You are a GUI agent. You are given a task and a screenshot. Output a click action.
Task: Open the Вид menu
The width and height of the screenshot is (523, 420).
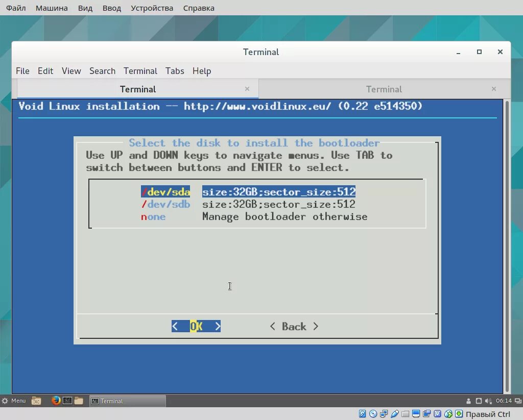click(x=85, y=8)
